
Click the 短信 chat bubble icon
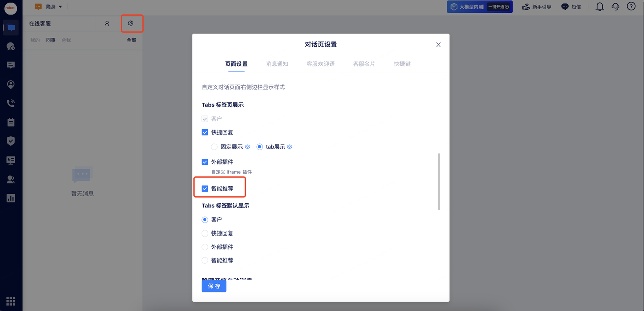pyautogui.click(x=565, y=7)
